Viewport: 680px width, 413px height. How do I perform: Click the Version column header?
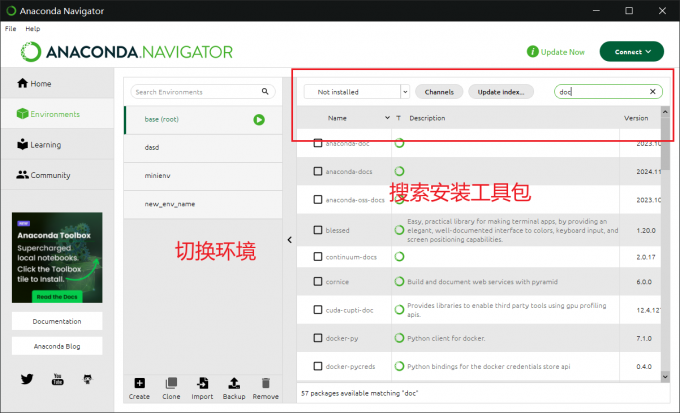[636, 118]
